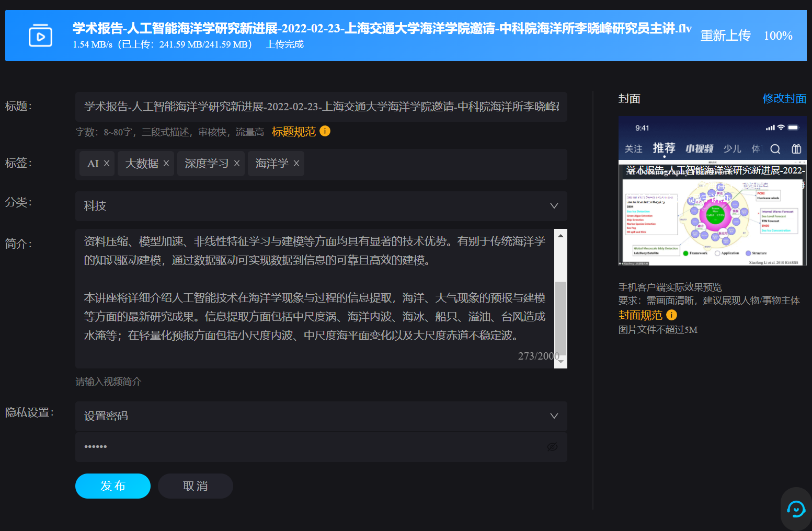
Task: Select the 关注 tab in cover preview
Action: [633, 149]
